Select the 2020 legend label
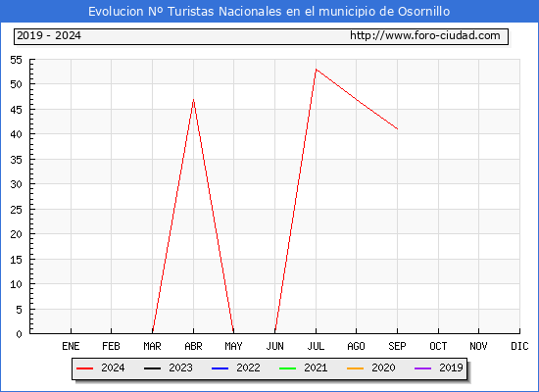 (x=383, y=367)
